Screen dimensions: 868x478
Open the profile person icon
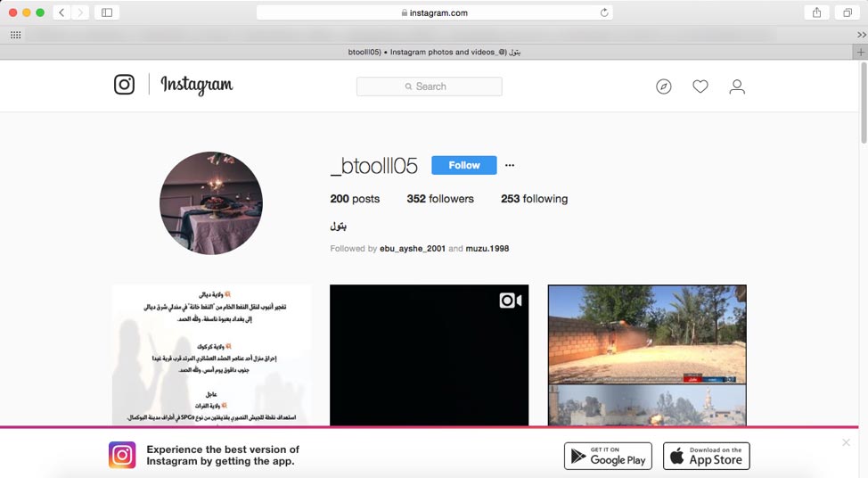(737, 87)
